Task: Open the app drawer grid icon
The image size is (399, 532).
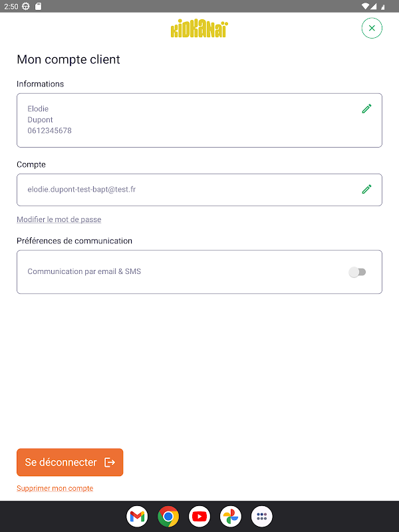Action: [262, 516]
